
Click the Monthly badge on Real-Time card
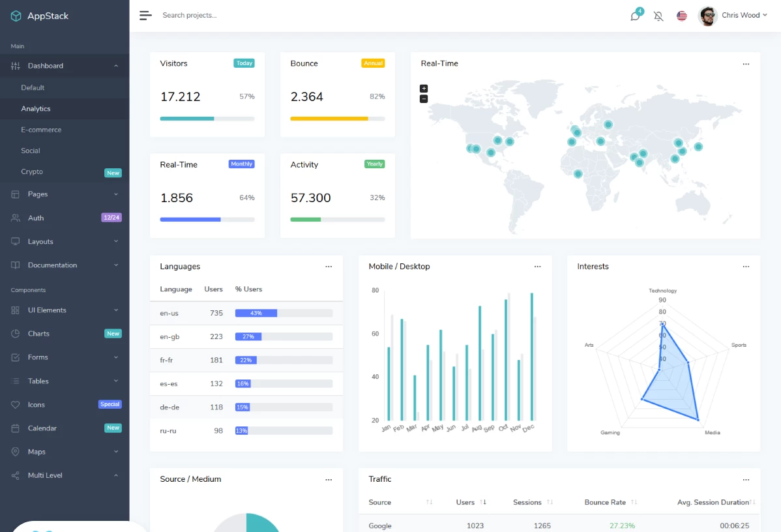pos(242,164)
